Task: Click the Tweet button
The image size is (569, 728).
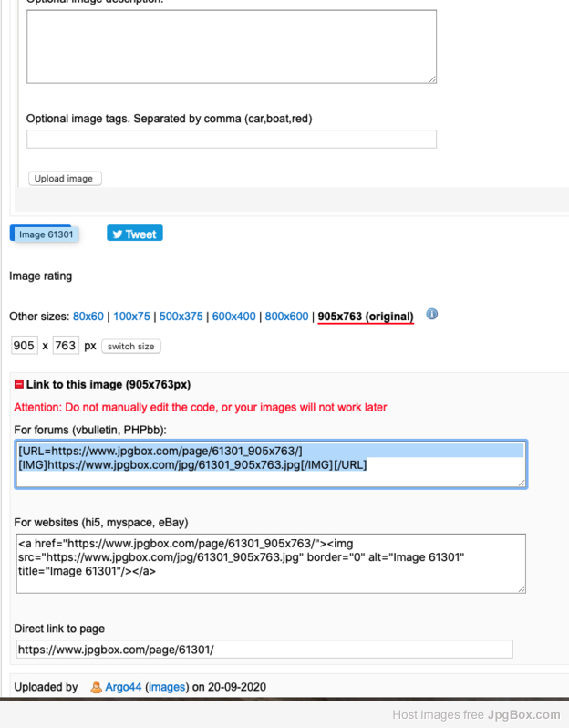Action: [x=135, y=233]
